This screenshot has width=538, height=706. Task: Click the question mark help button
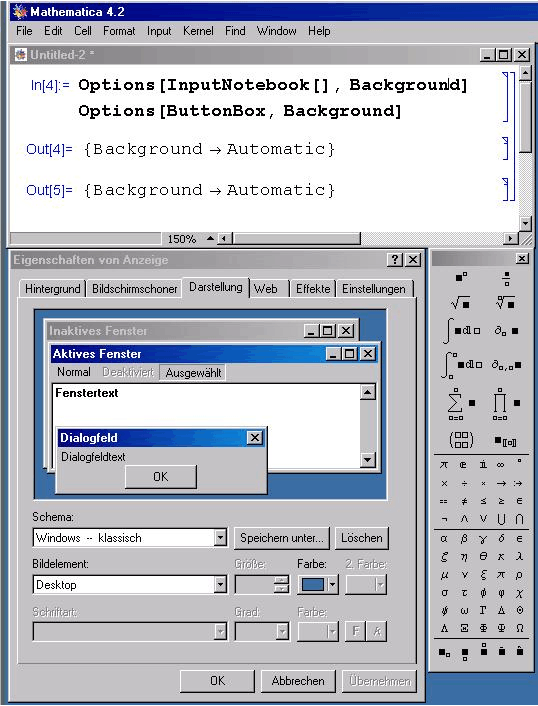(x=395, y=259)
